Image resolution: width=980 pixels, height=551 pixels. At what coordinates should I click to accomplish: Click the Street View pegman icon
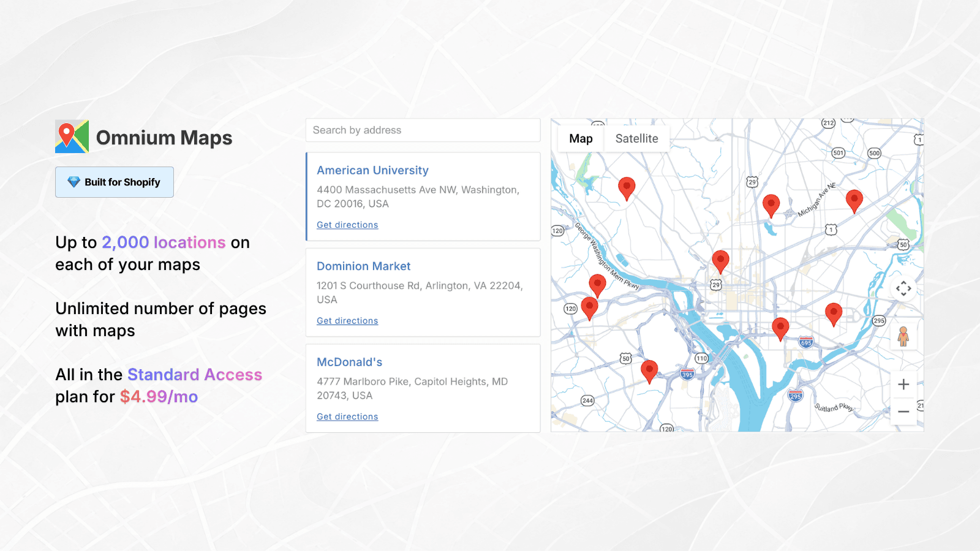point(903,336)
